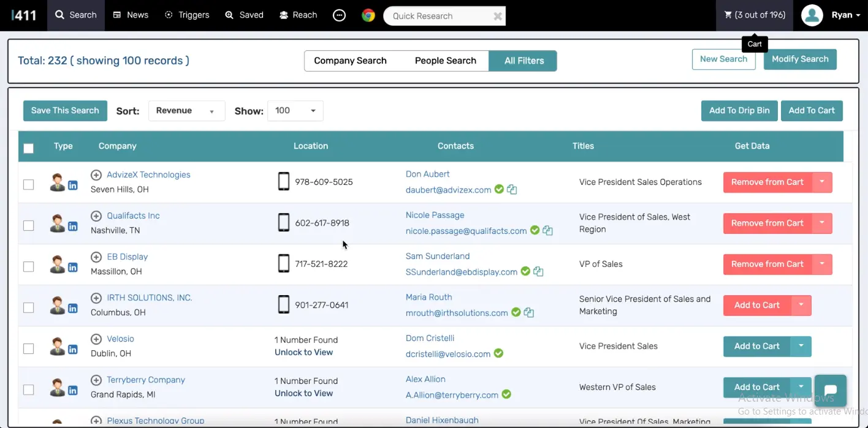The height and width of the screenshot is (428, 868).
Task: Open dropdown arrow beside EB Display Remove from Cart
Action: coord(822,264)
